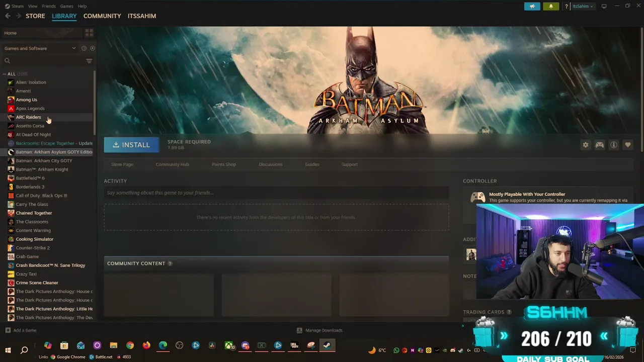Open the Community Hub link
Image resolution: width=644 pixels, height=362 pixels.
[x=172, y=164]
